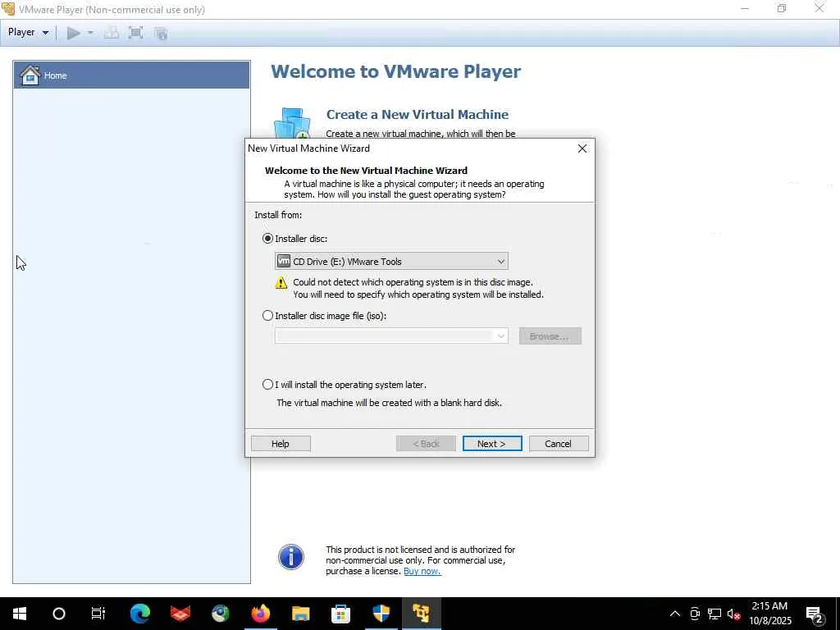Click VMware Player taskbar icon
This screenshot has width=840, height=630.
click(x=421, y=614)
